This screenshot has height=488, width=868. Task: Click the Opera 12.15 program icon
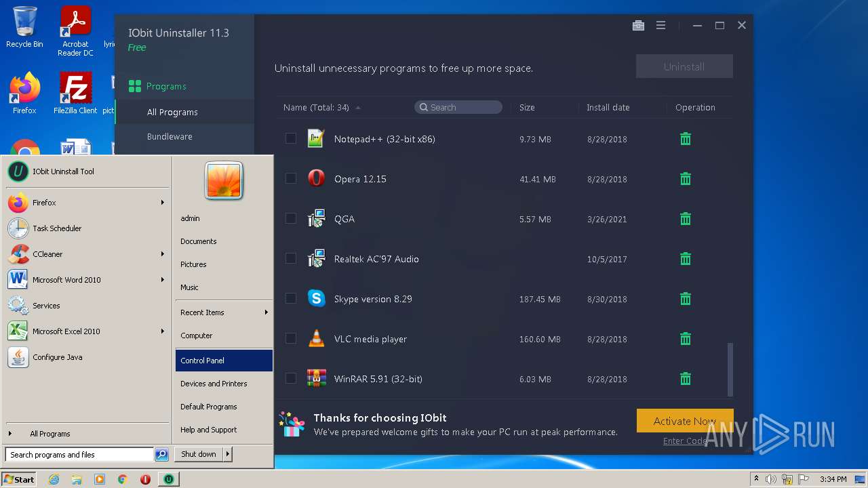click(316, 178)
